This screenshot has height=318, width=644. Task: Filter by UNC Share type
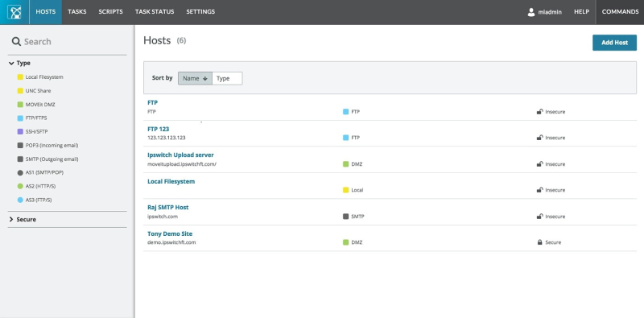point(34,91)
